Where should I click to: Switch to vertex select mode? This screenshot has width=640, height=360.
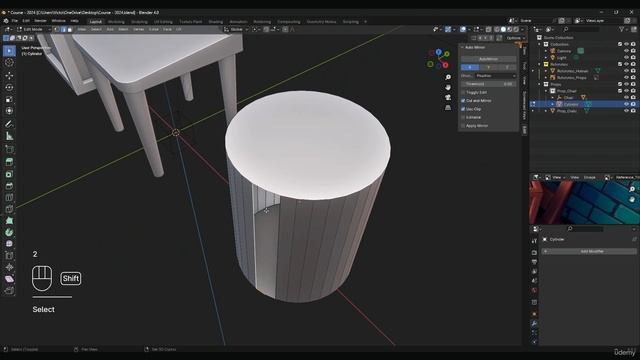(x=56, y=29)
